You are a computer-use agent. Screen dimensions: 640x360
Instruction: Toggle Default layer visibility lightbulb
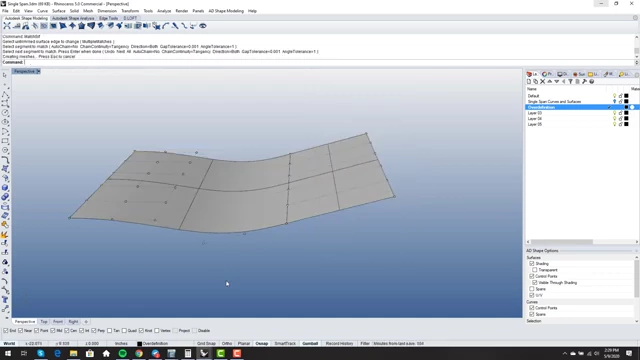click(614, 96)
